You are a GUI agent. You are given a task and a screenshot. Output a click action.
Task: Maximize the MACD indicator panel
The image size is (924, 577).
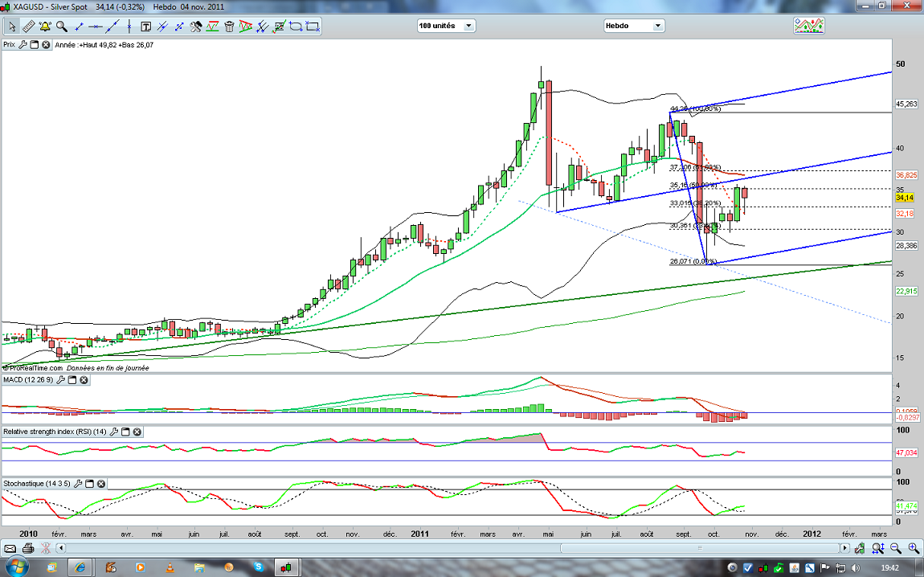(x=72, y=380)
